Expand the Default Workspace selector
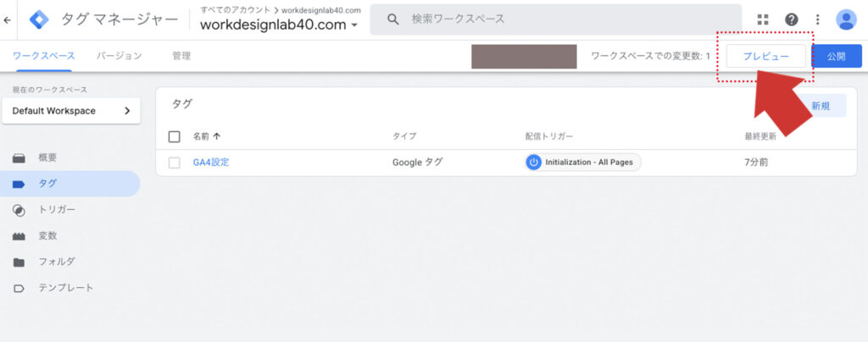 (71, 111)
